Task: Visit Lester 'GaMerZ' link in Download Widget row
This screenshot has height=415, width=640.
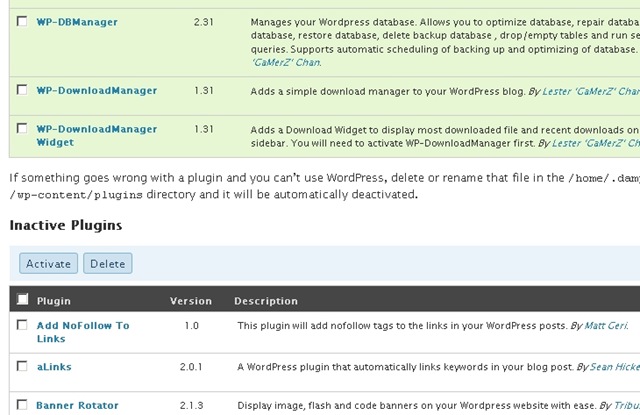Action: pyautogui.click(x=596, y=144)
